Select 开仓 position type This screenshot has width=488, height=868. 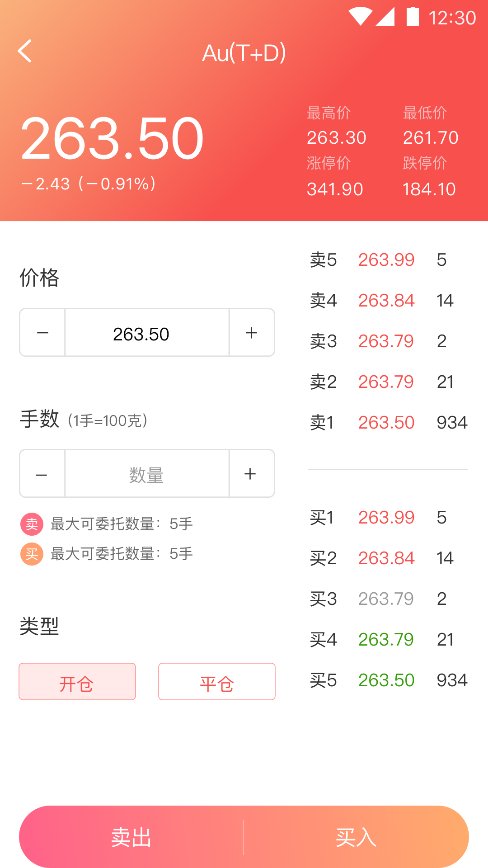(77, 682)
